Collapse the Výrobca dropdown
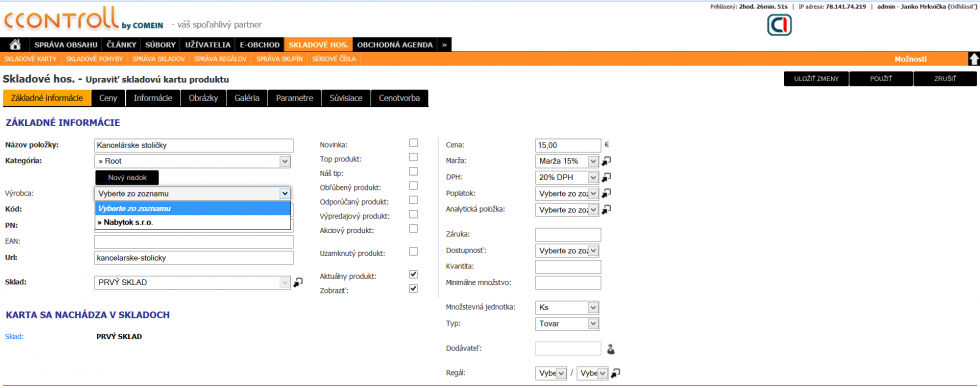Screen dimensions: 980x388 pyautogui.click(x=192, y=194)
